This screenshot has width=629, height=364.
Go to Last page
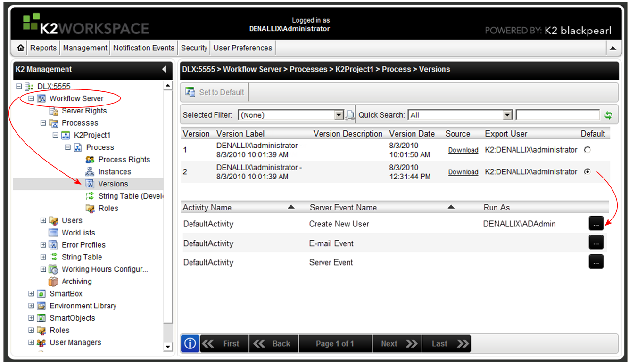pos(447,344)
